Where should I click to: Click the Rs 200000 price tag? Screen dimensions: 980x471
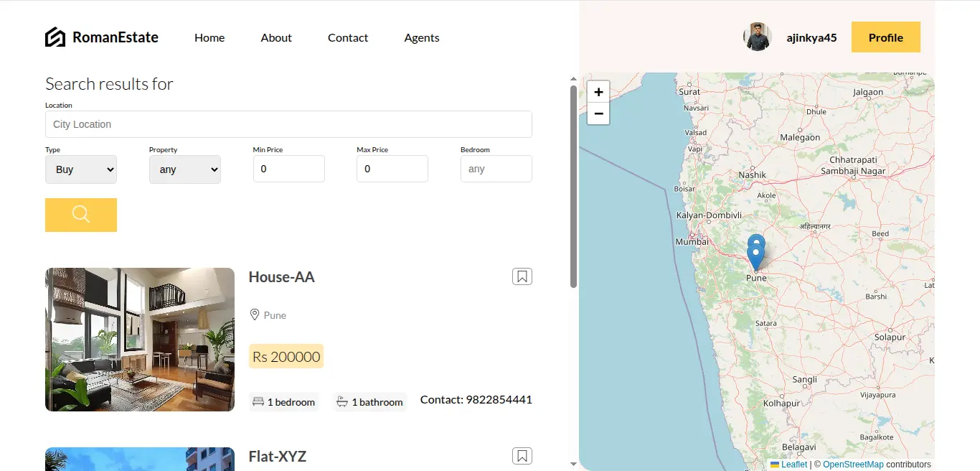click(286, 357)
